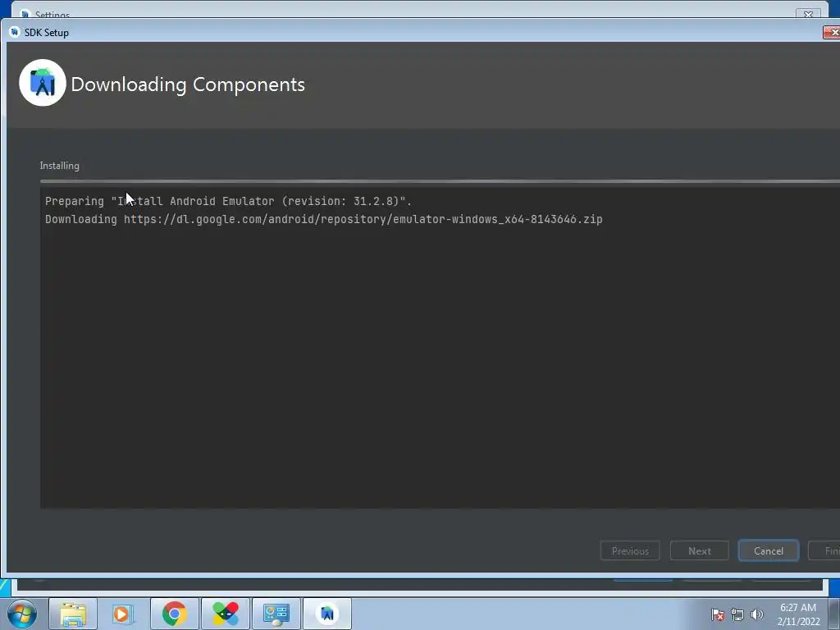The width and height of the screenshot is (840, 630).
Task: Click the emulator download URL line
Action: coord(323,219)
